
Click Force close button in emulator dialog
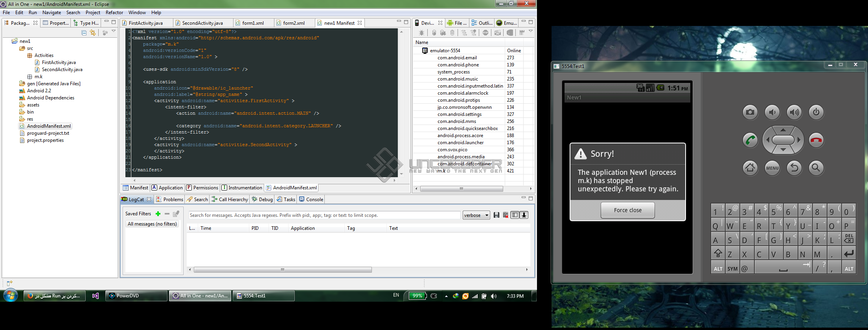click(x=628, y=210)
